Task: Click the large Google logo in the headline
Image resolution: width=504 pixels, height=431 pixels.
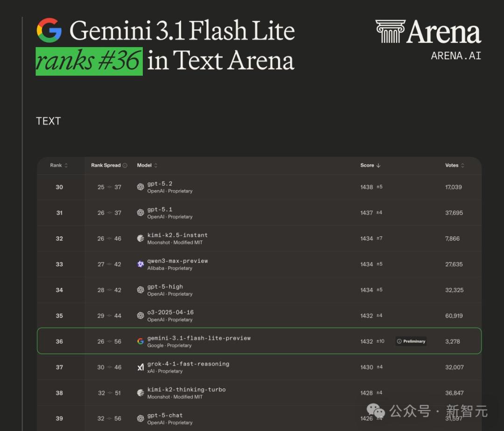Action: [x=49, y=30]
